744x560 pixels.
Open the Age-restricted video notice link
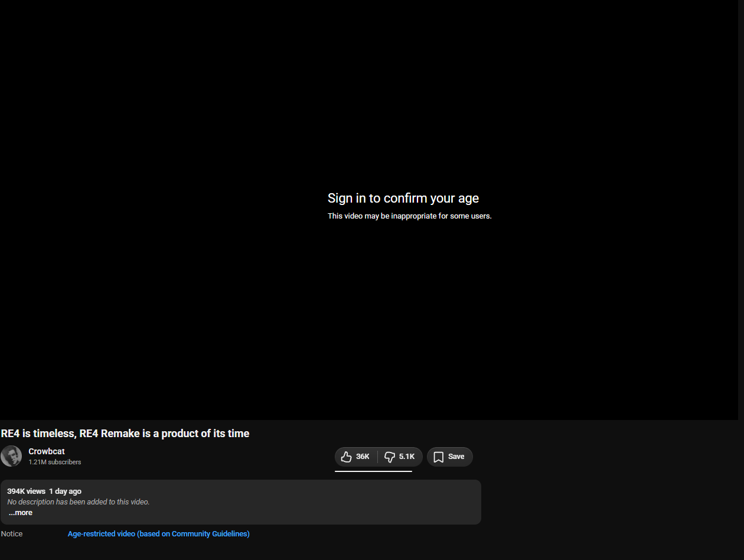[159, 534]
